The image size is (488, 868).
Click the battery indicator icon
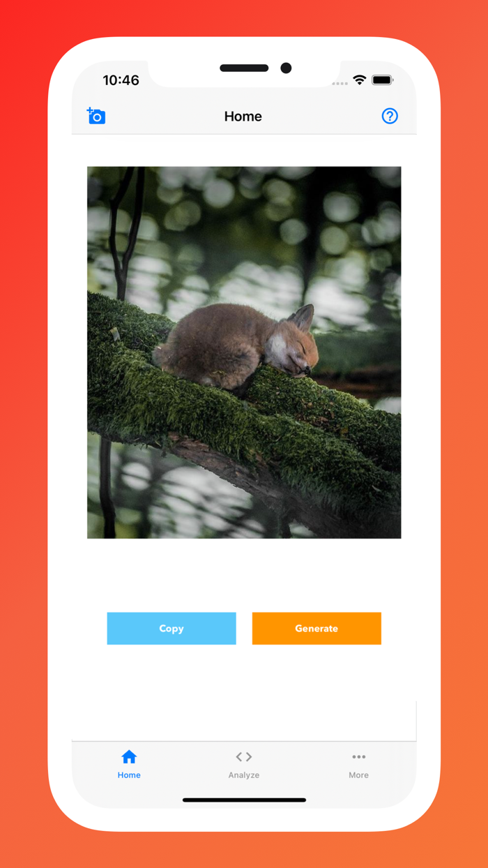tap(383, 80)
